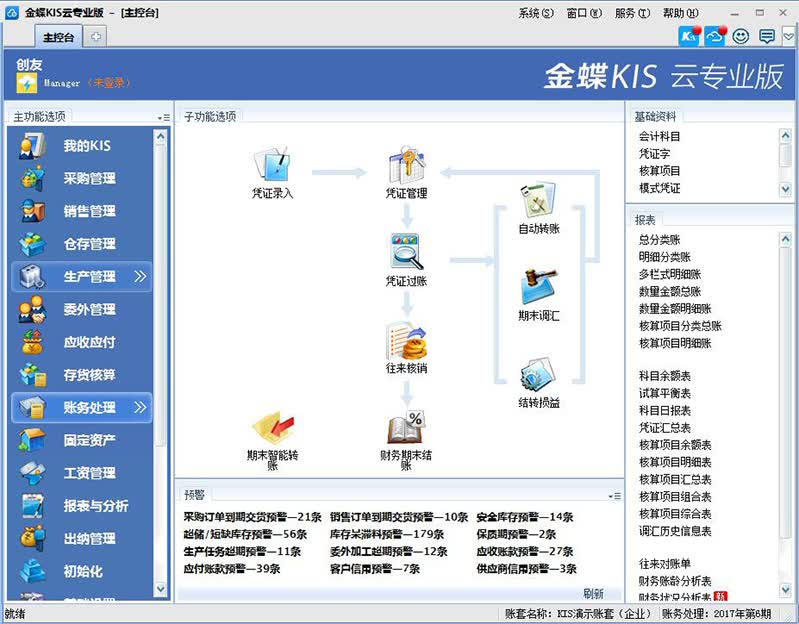Viewport: 799px width, 624px height.
Task: Open 核算项目 in 基础资料
Action: tap(659, 171)
